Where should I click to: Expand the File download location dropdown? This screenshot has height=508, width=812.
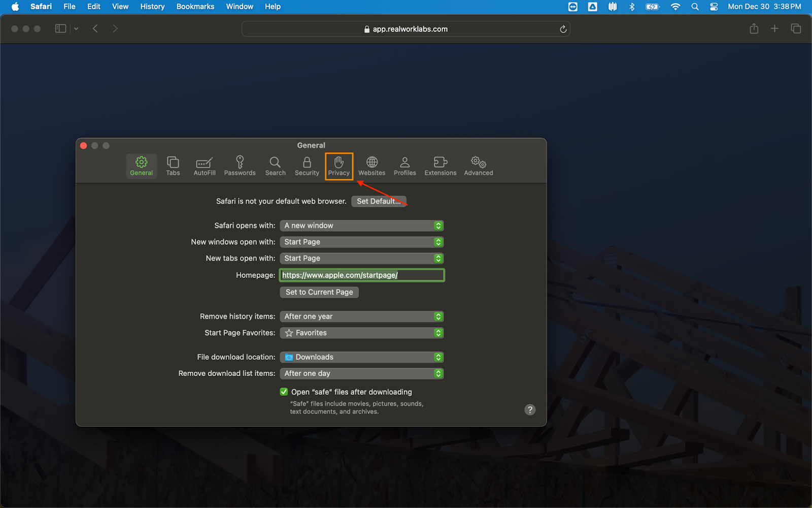click(x=362, y=357)
